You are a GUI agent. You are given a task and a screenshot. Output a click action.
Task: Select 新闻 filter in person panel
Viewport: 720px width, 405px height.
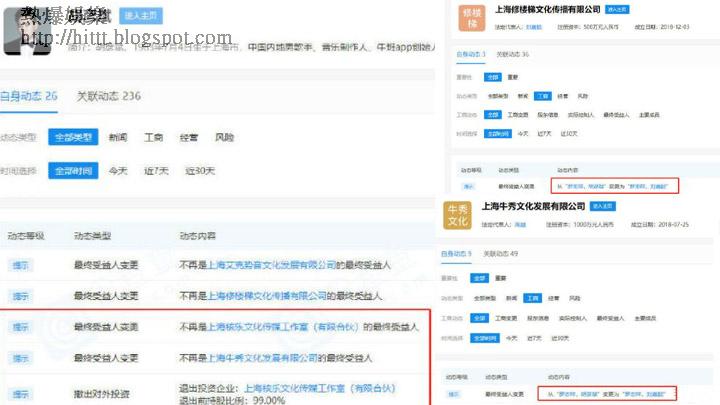(x=118, y=137)
